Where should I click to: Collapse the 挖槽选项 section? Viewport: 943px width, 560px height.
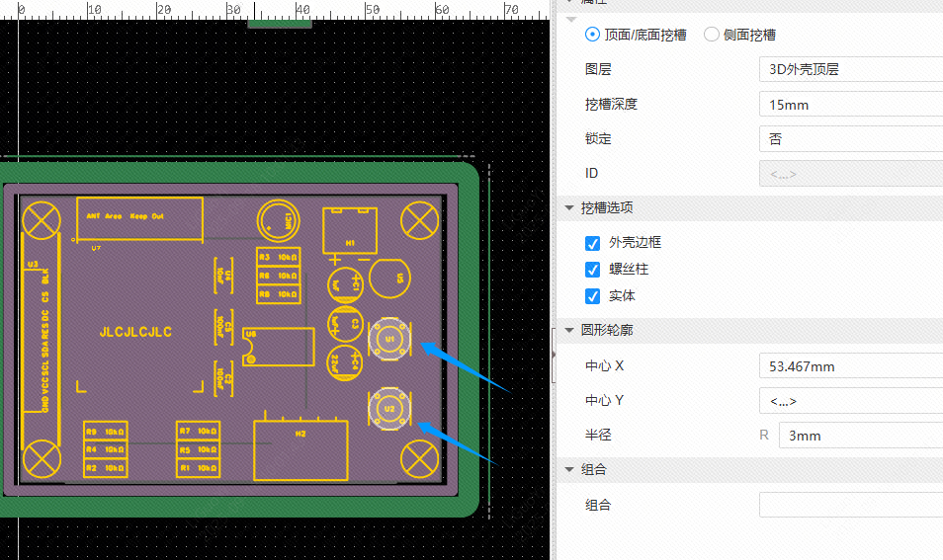569,208
